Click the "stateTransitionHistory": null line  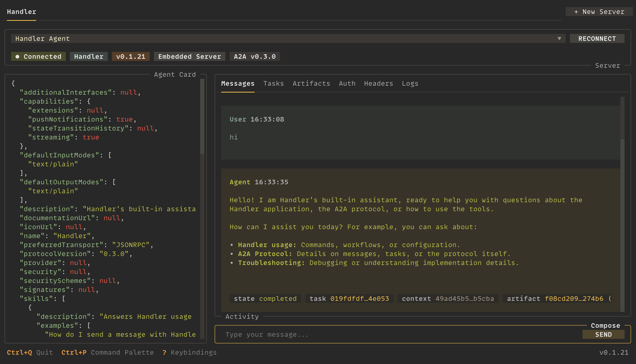coord(93,128)
